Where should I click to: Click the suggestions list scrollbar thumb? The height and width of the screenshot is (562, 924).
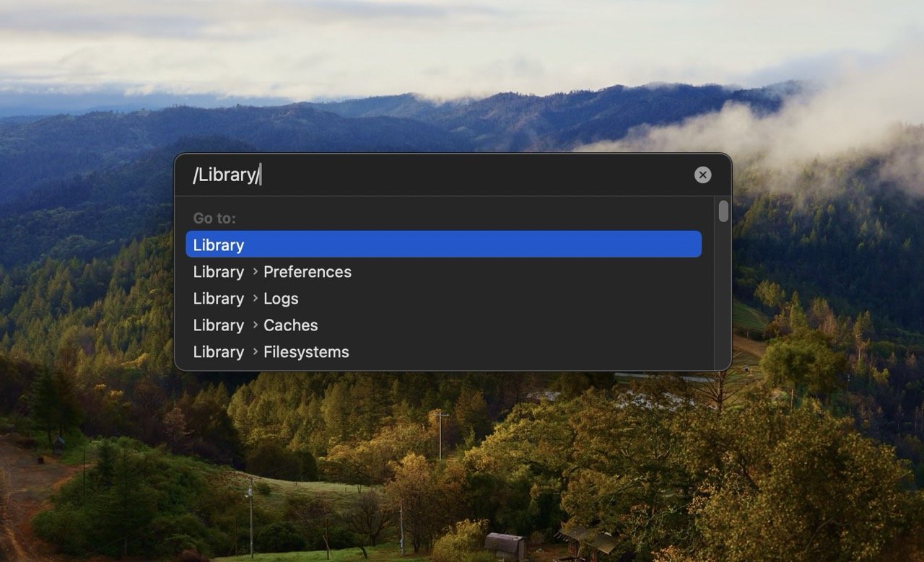(x=723, y=211)
